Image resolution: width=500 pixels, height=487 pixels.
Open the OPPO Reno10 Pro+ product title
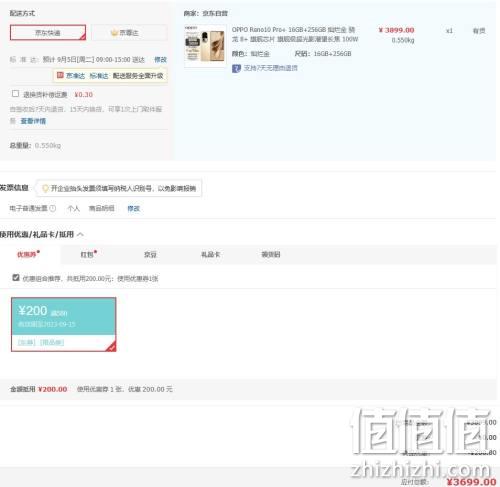(x=295, y=34)
